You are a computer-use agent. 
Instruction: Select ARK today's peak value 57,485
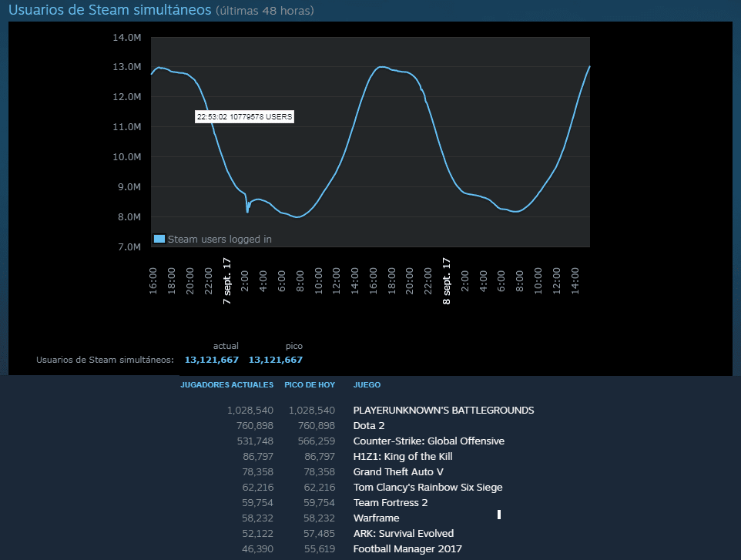click(x=320, y=534)
